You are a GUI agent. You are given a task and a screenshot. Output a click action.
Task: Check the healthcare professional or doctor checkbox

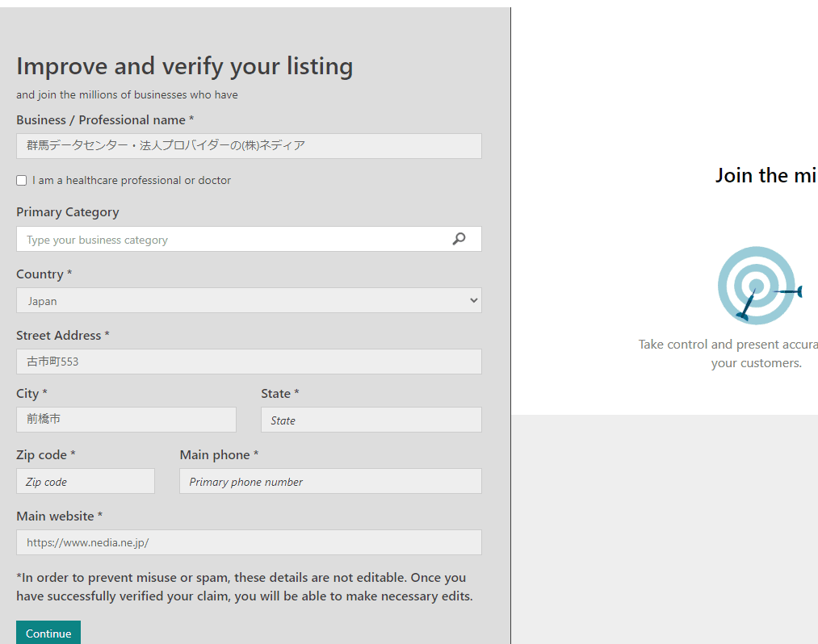[21, 181]
